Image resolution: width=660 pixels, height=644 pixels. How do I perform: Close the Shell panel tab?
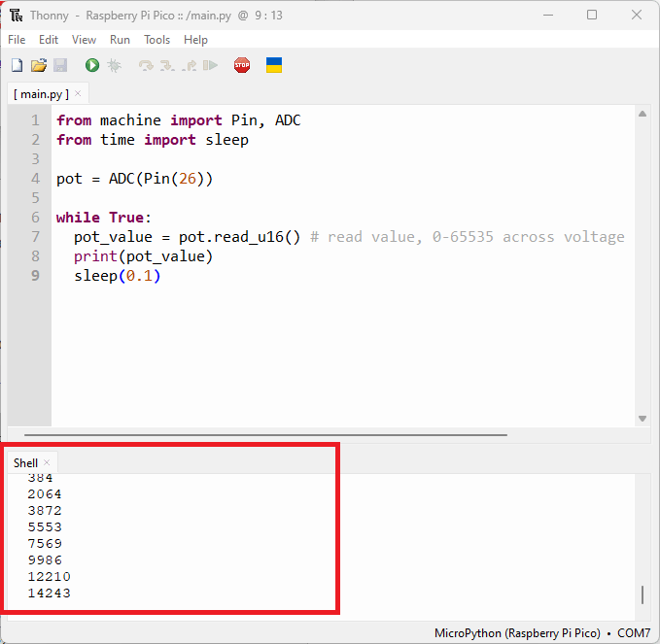pos(47,463)
